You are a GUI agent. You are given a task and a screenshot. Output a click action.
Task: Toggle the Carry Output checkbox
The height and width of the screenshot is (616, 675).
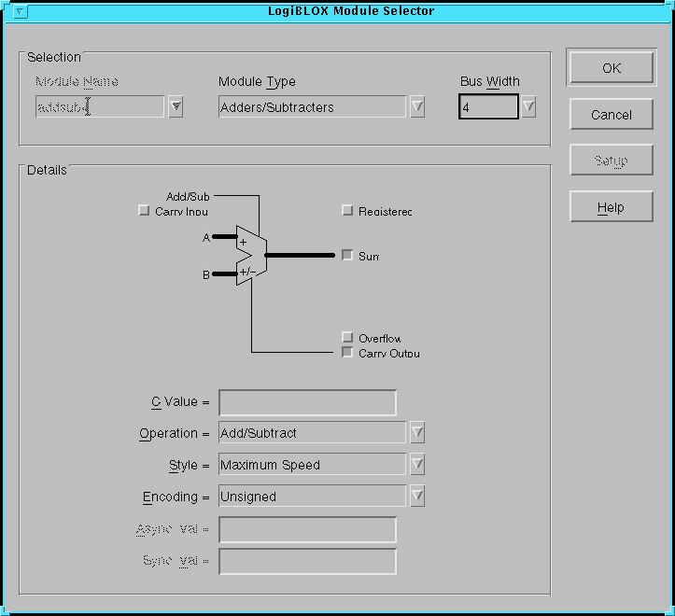[x=347, y=353]
